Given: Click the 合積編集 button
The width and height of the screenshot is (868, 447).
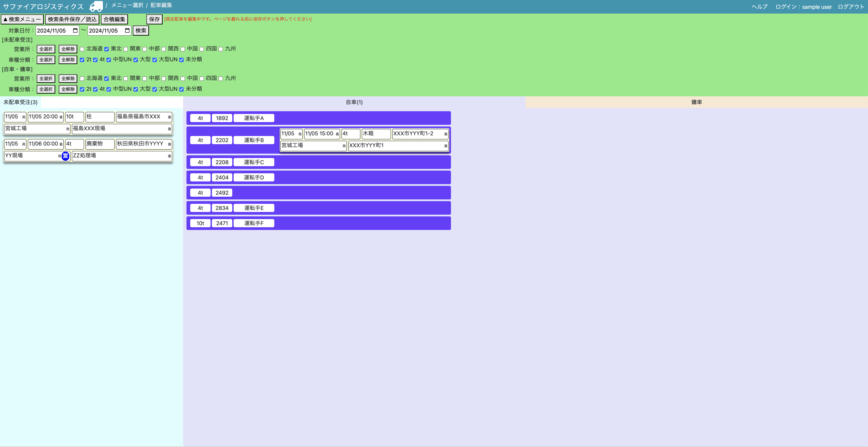Looking at the screenshot, I should coord(114,20).
